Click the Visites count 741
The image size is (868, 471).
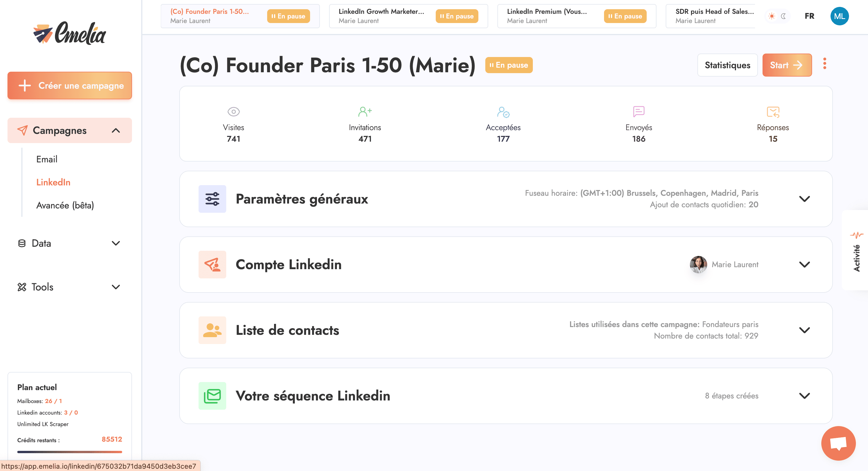233,139
